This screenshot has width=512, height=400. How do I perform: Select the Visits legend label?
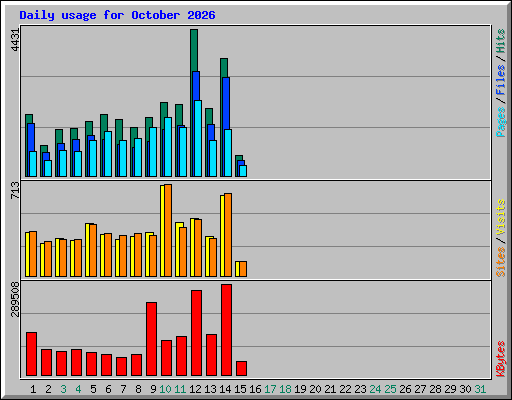[x=501, y=218]
